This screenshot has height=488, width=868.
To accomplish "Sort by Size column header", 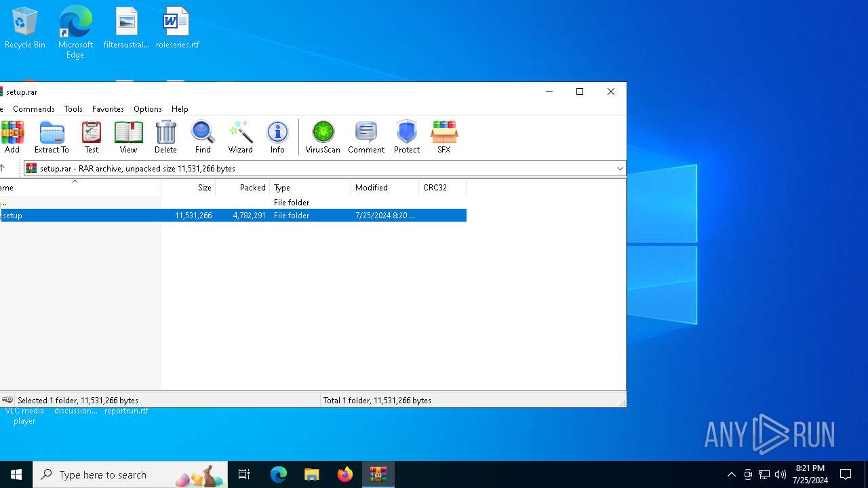I will coord(189,188).
